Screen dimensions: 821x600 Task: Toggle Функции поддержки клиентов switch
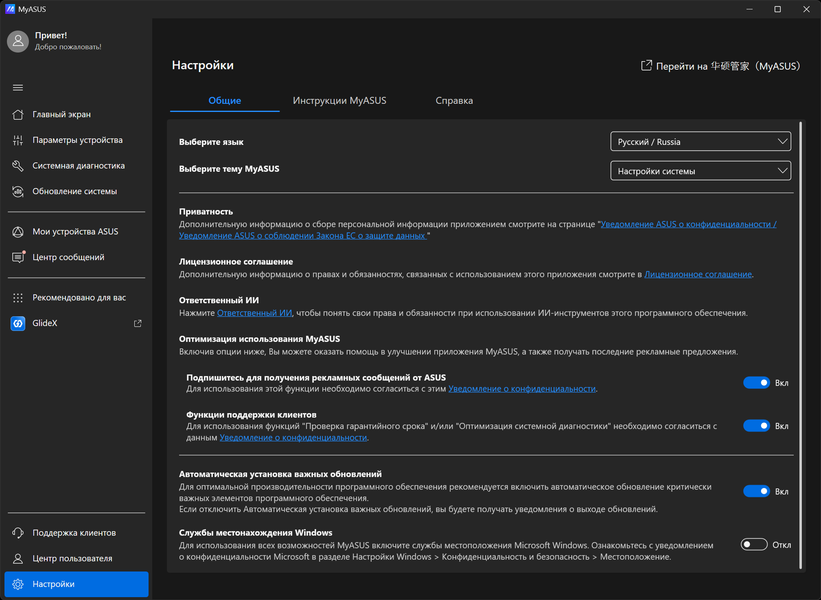[x=756, y=425]
